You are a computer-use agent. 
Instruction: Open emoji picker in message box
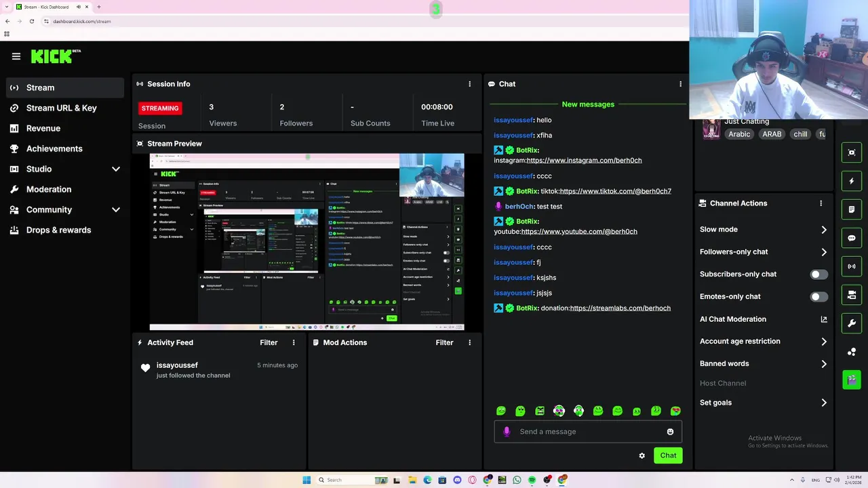coord(671,432)
